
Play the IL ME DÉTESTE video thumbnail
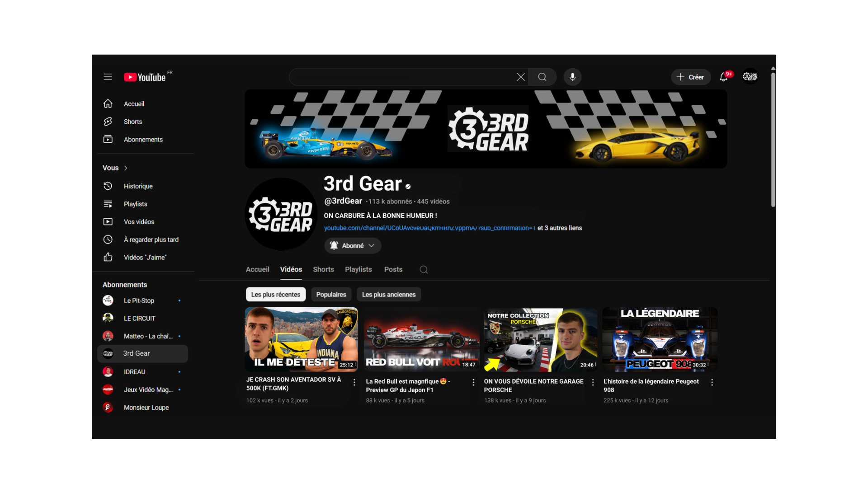tap(302, 340)
